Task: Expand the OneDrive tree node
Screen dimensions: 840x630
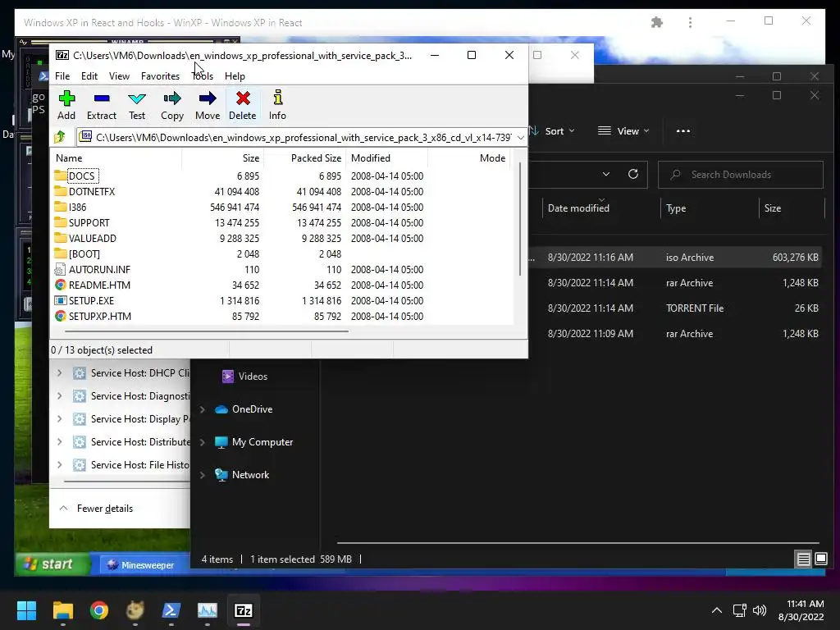Action: [x=203, y=409]
